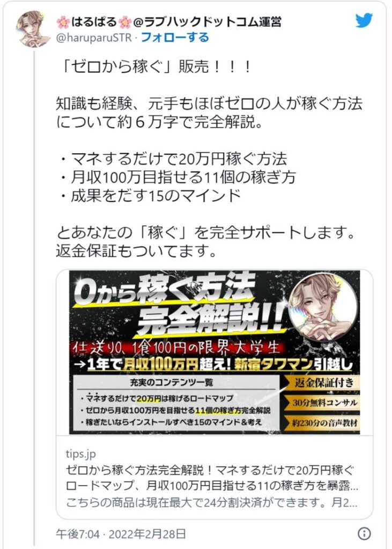
Task: Click the card description about 24分割決済
Action: [212, 502]
